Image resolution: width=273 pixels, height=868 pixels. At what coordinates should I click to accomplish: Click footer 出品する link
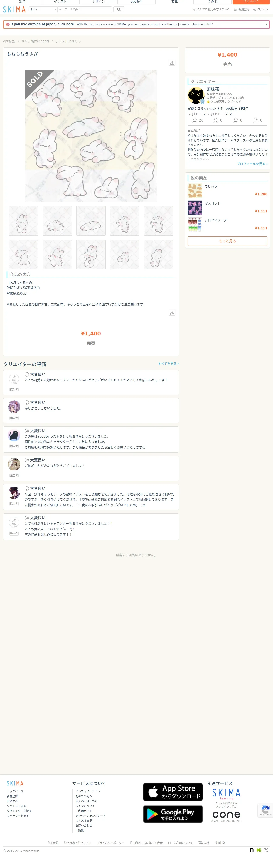(x=12, y=801)
